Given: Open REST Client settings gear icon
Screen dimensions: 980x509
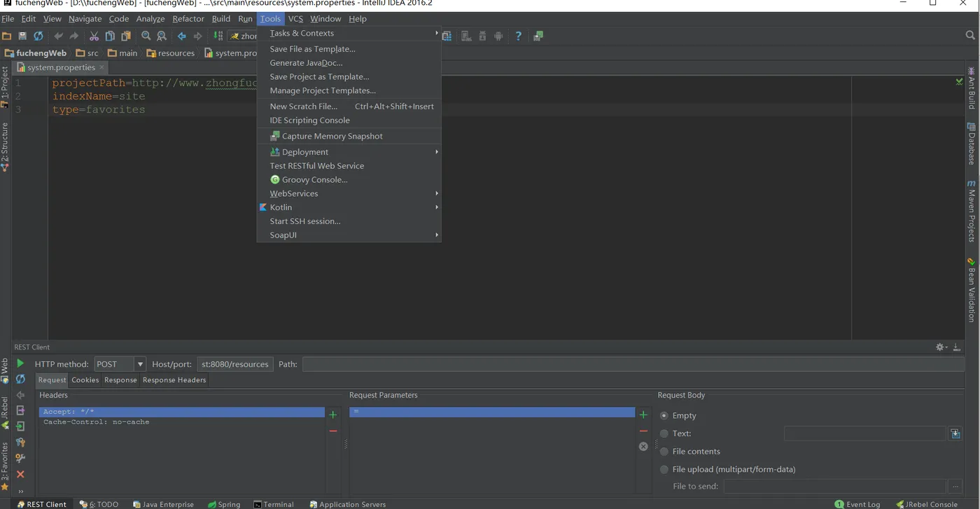Looking at the screenshot, I should click(941, 347).
